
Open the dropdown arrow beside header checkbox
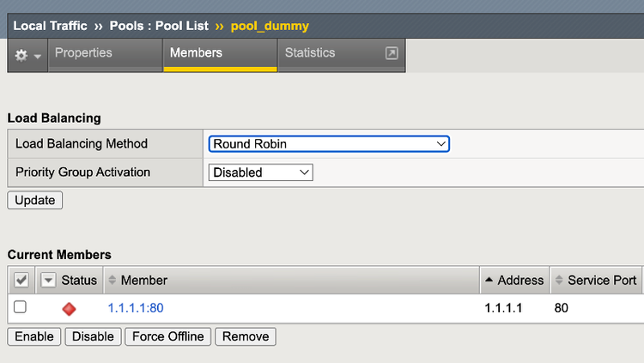click(48, 281)
